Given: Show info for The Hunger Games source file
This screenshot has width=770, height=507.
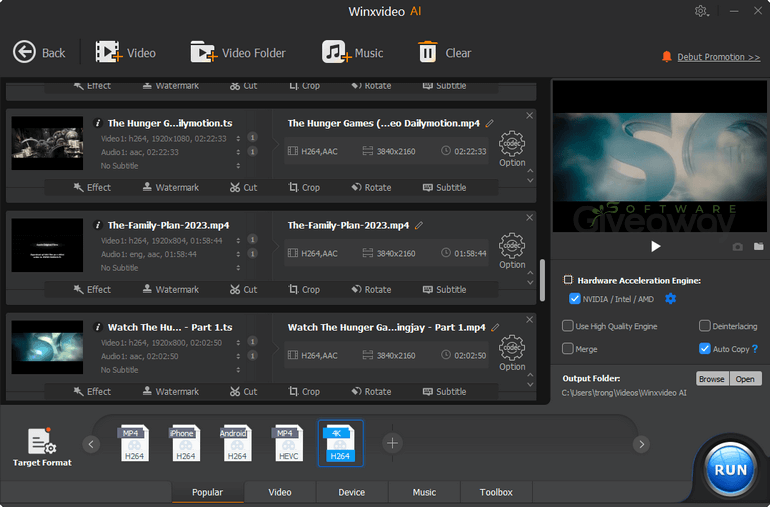Looking at the screenshot, I should tap(98, 123).
